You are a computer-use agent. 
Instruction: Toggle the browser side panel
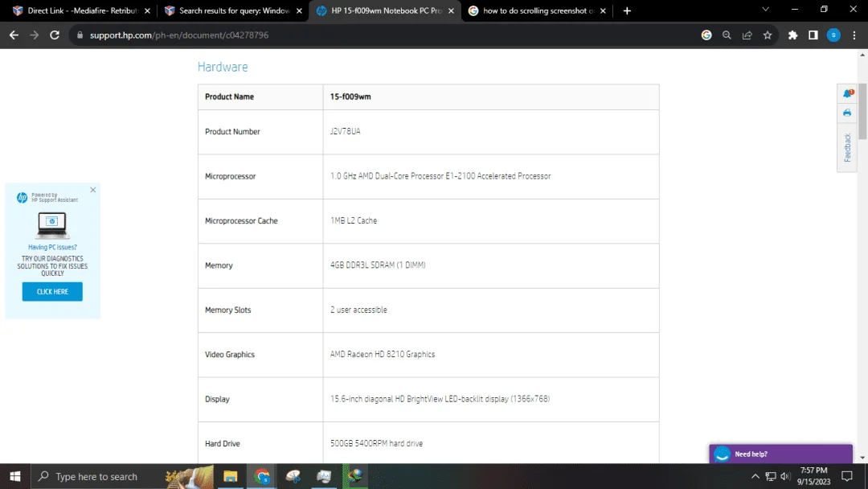click(813, 35)
